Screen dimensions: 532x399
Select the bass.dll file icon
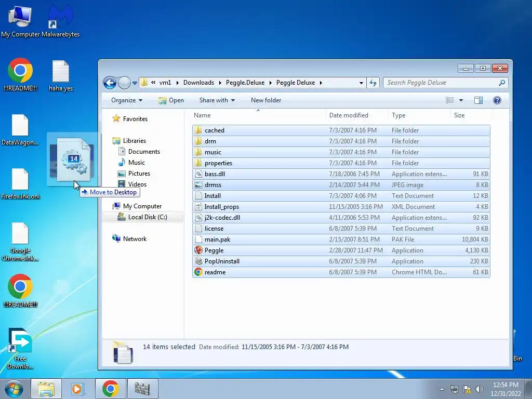tap(198, 174)
